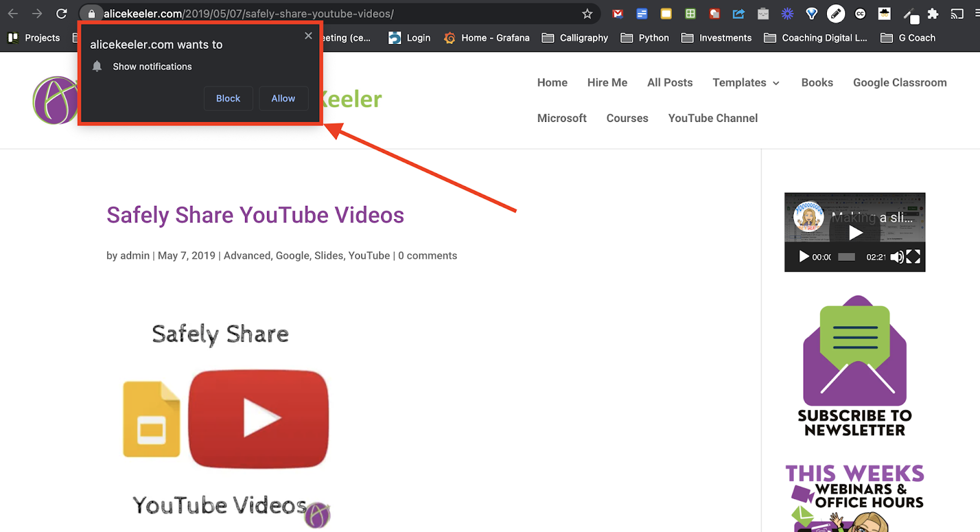Open the green Sheets extension icon
This screenshot has width=980, height=532.
pyautogui.click(x=690, y=13)
